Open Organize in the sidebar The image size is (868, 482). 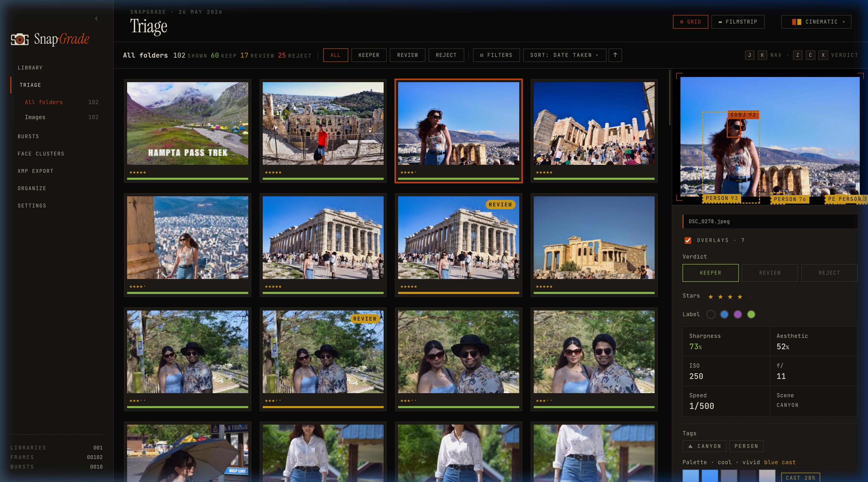point(32,188)
